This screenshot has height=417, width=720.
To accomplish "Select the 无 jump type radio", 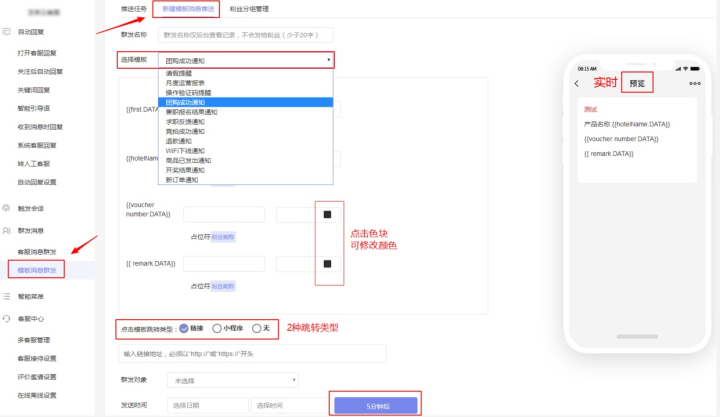I will tap(257, 328).
